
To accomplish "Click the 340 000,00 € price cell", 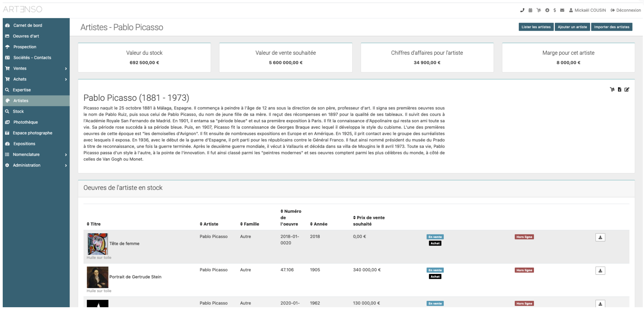I will pos(367,270).
